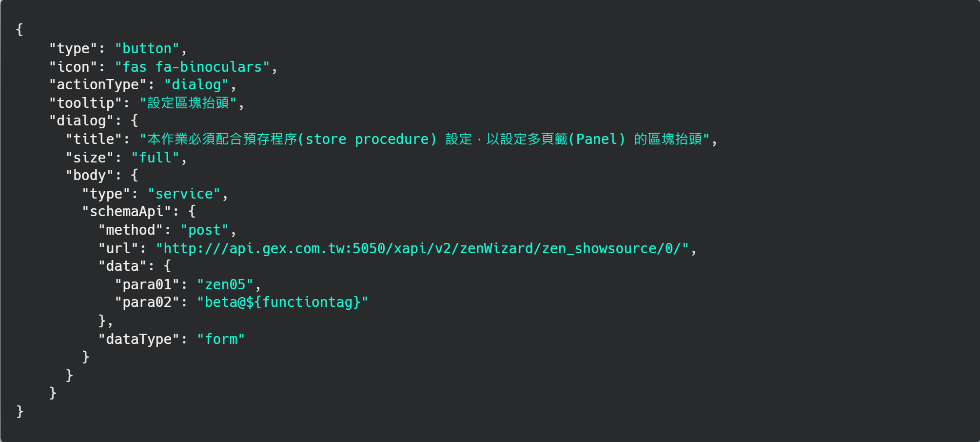Click the "title" key

point(94,139)
